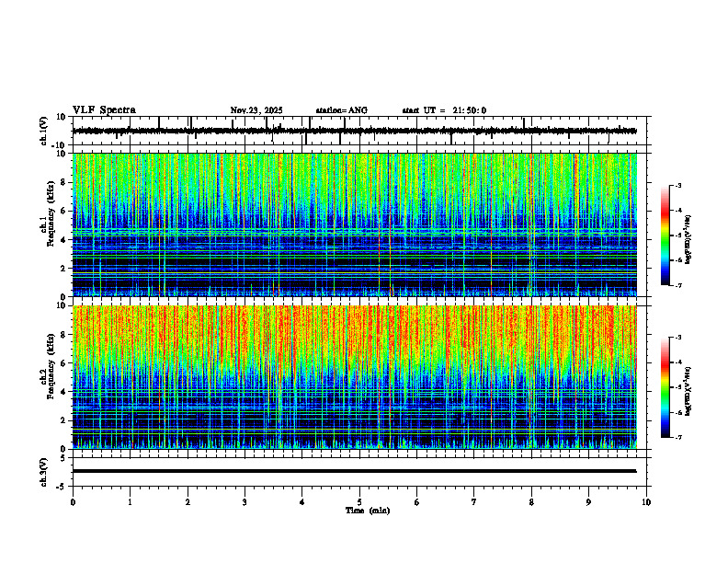Screen dimensions: 728x563
Task: Click the 8 kHz tick on ch.2 spectrogram
Action: pos(64,335)
